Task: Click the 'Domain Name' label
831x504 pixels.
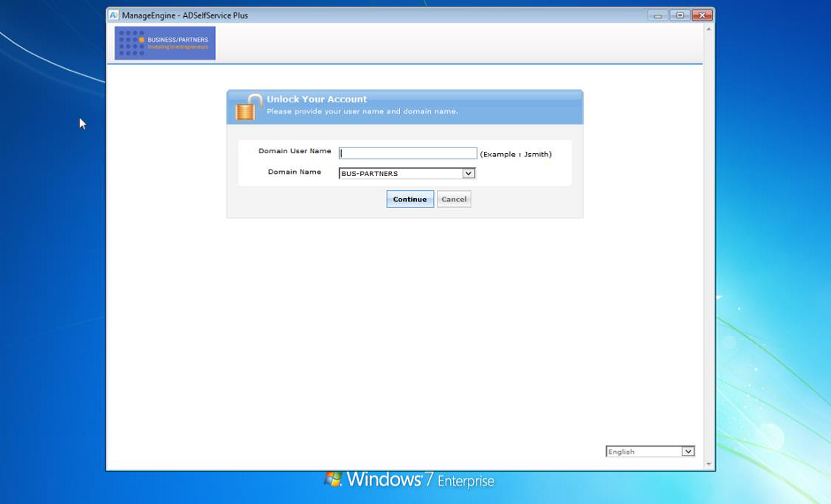Action: 294,172
